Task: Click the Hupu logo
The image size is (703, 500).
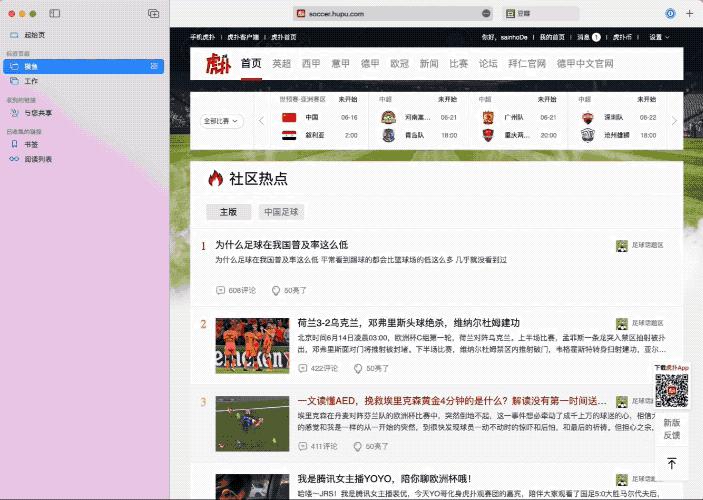Action: [218, 64]
